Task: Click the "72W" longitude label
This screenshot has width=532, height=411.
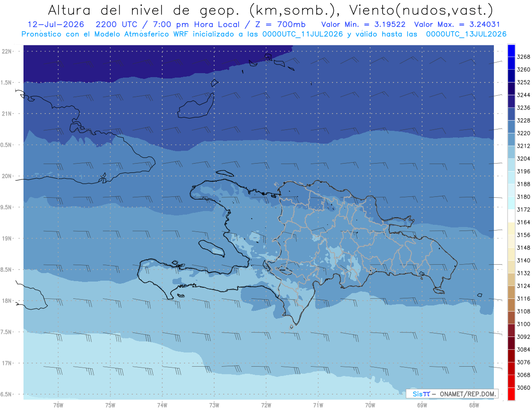Action: [266, 404]
